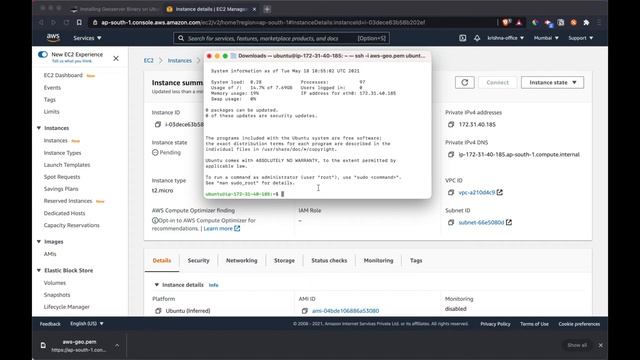This screenshot has height=360, width=640.
Task: Switch to the Storage tab
Action: pos(284,260)
